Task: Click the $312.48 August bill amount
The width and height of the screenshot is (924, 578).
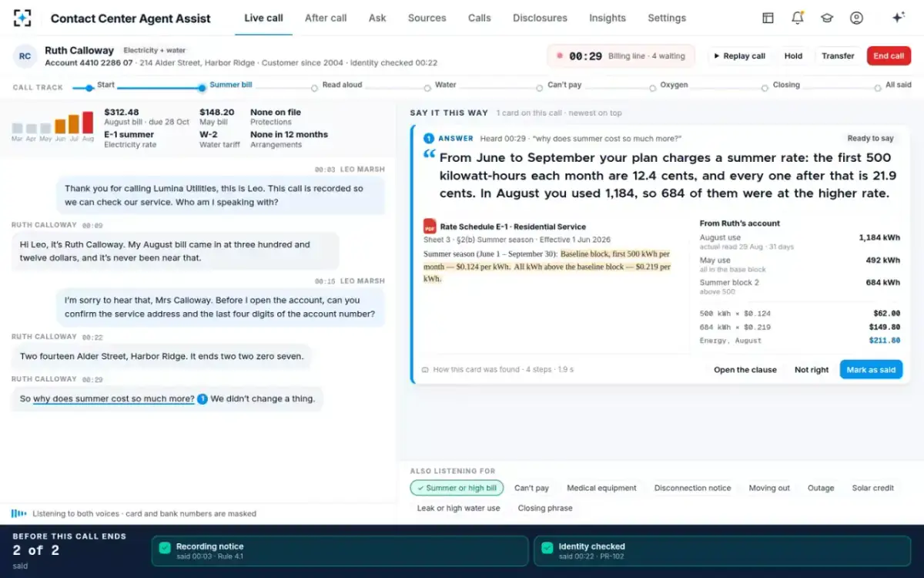Action: point(122,113)
